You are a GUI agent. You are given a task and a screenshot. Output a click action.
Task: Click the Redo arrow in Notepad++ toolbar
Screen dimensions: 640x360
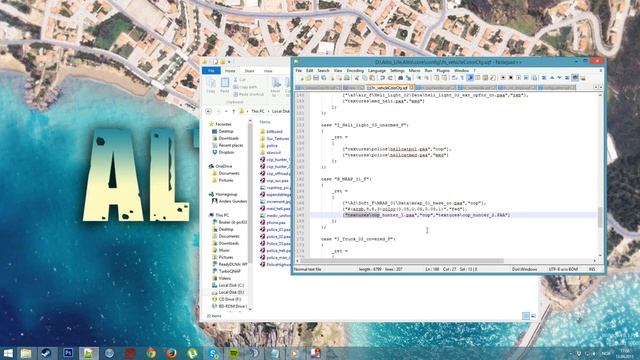click(x=390, y=78)
